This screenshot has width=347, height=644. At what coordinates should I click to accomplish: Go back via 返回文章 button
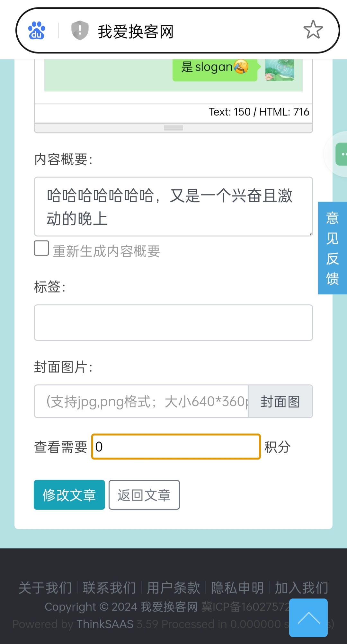tap(144, 495)
